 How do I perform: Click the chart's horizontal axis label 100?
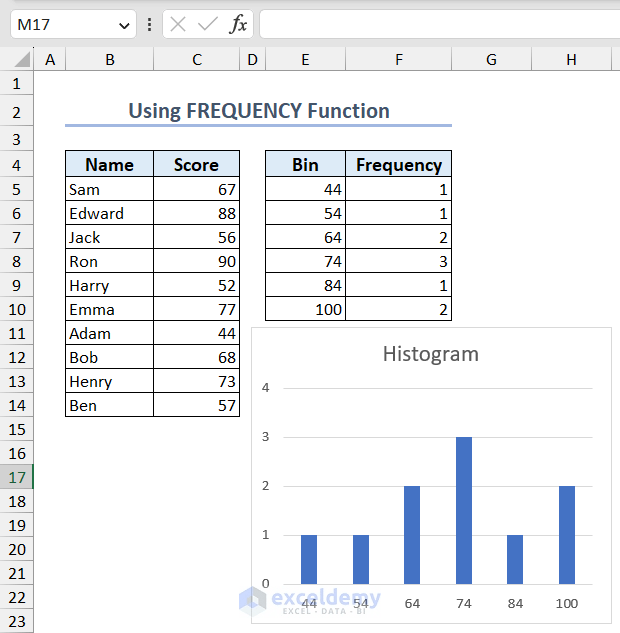click(567, 603)
